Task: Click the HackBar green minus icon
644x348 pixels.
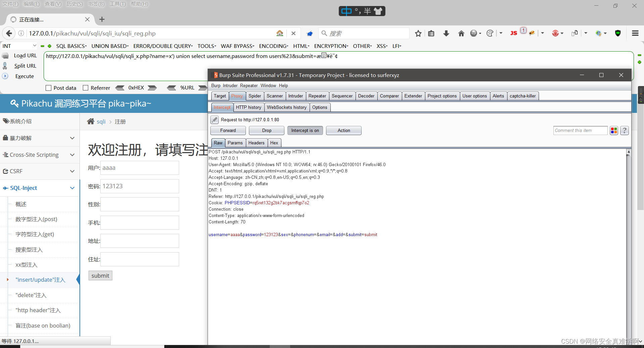Action: 43,46
